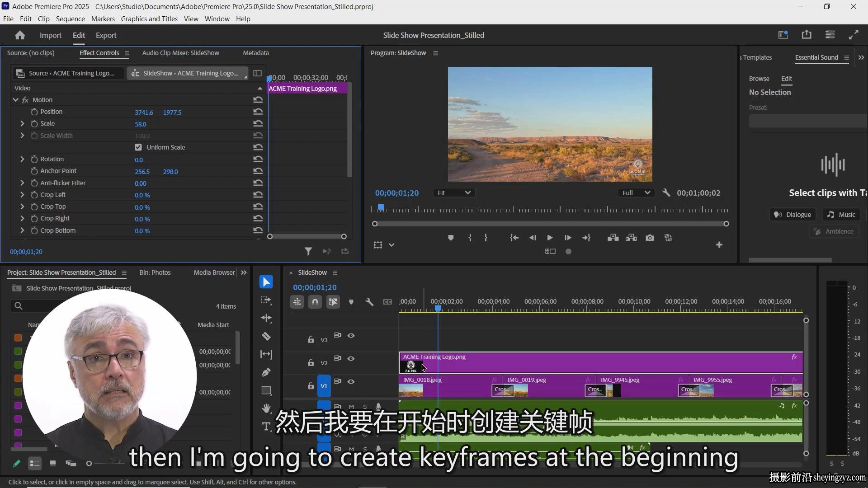The image size is (868, 488).
Task: Show more project panel tabs chevron
Action: click(244, 272)
